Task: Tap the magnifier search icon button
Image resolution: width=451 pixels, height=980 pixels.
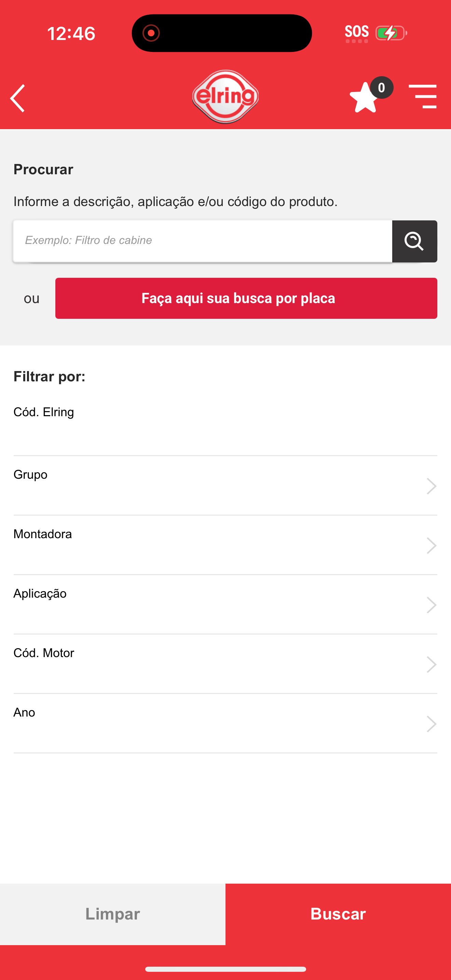Action: coord(414,241)
